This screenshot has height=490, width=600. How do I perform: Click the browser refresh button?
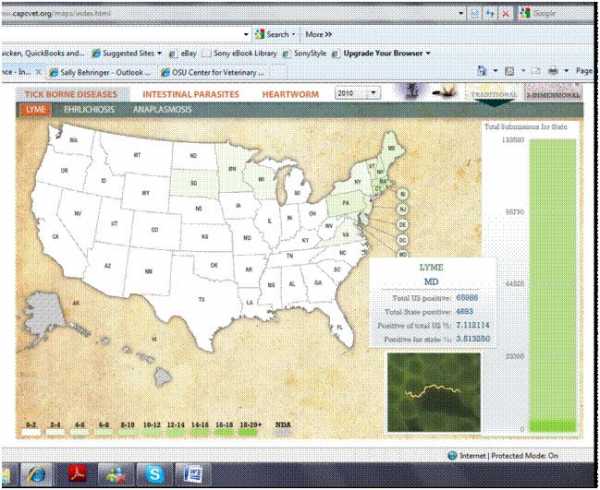coord(490,13)
